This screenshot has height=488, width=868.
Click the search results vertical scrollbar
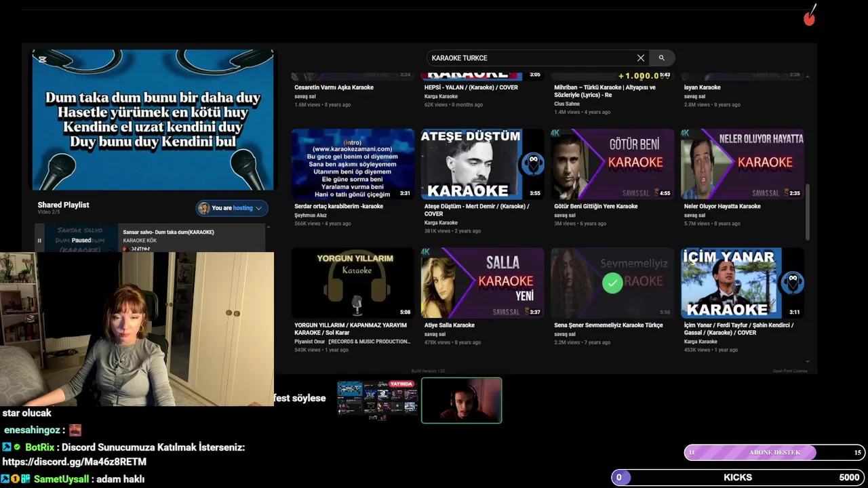click(807, 211)
